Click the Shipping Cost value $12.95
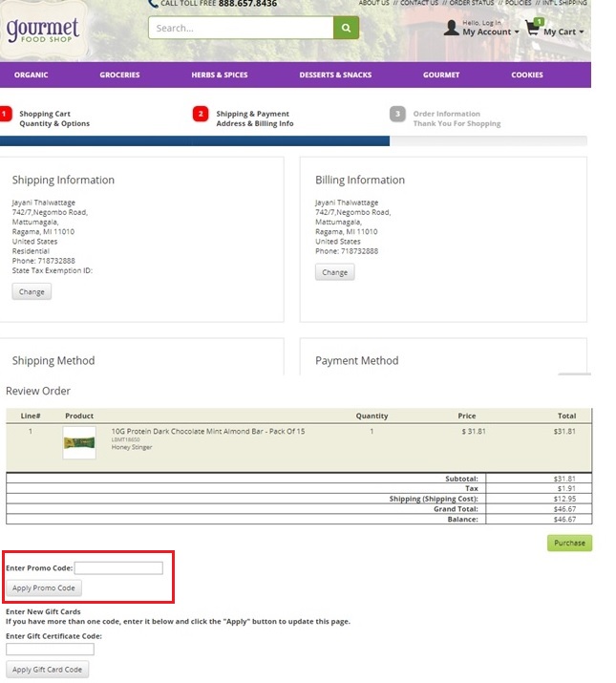 click(564, 499)
